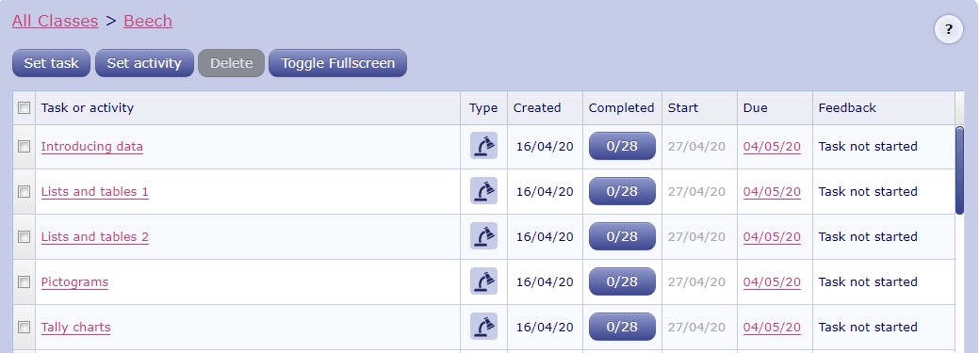Click the Tally charts type icon
980x353 pixels.
coord(483,327)
